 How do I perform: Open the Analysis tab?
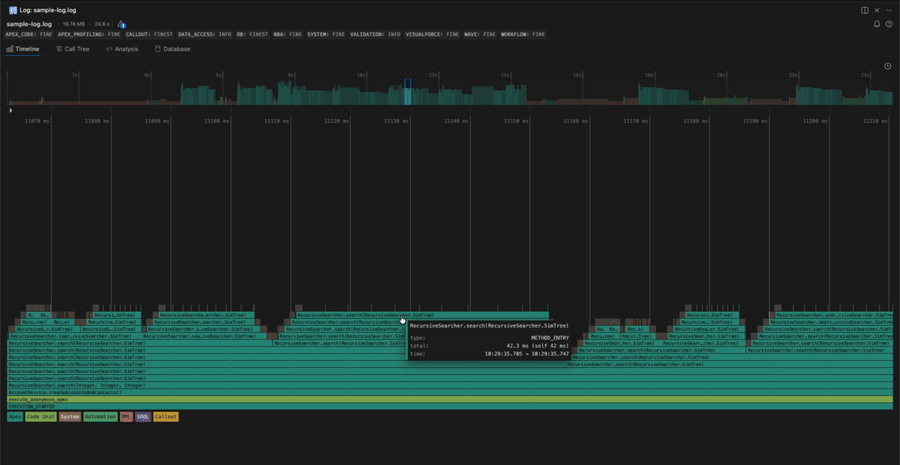coord(122,49)
